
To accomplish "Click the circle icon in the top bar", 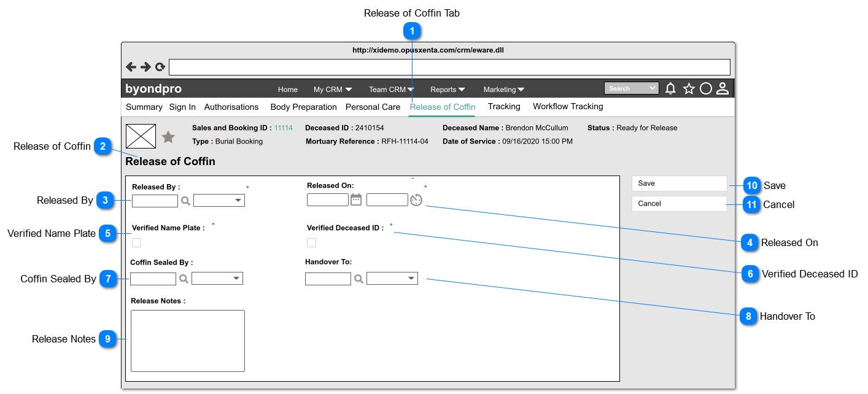I will 706,89.
